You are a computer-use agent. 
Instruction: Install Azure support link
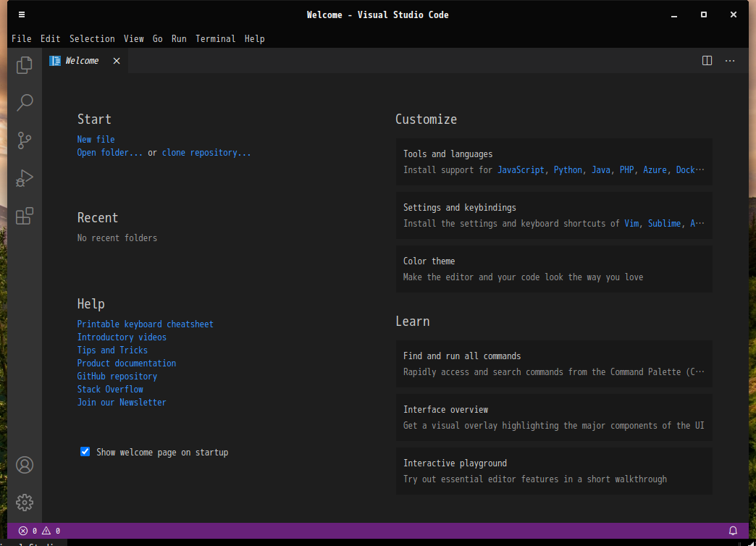[x=655, y=169]
